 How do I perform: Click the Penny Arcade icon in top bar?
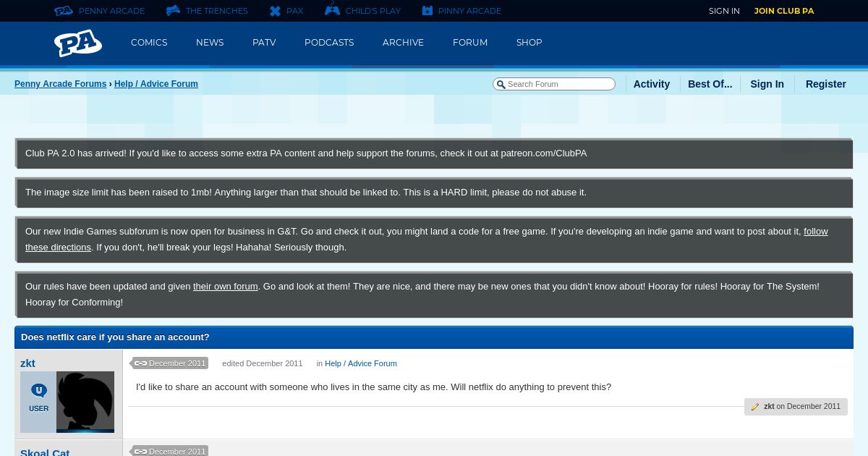(x=64, y=11)
